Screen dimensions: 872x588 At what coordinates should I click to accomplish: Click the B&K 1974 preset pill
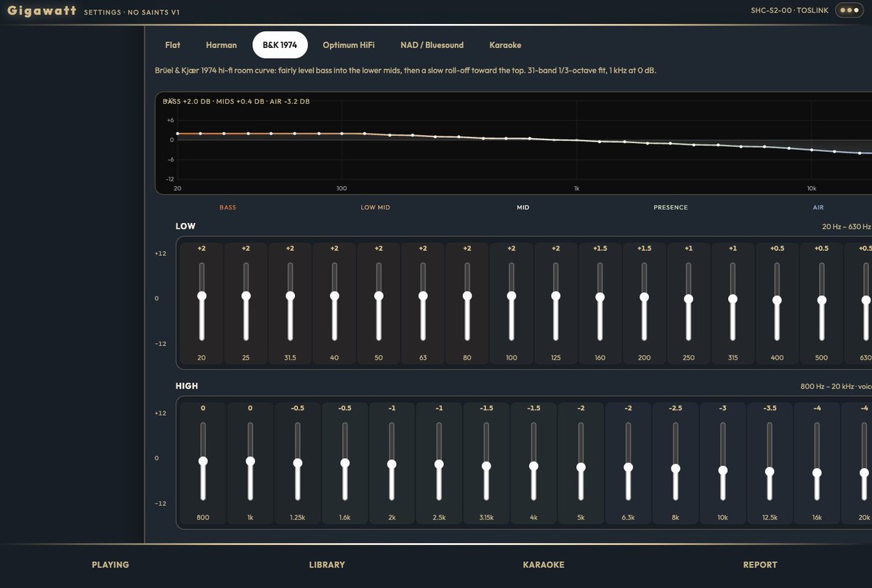click(x=280, y=45)
